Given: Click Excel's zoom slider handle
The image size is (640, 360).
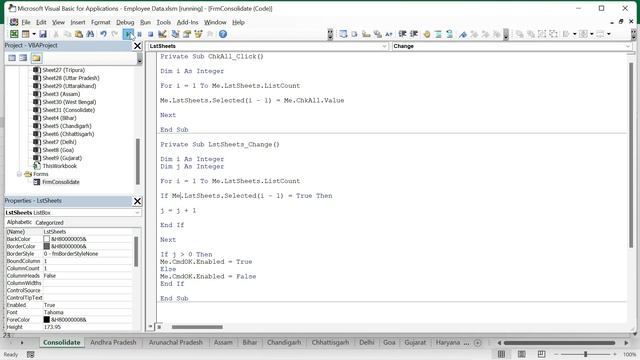Looking at the screenshot, I should click(x=585, y=354).
